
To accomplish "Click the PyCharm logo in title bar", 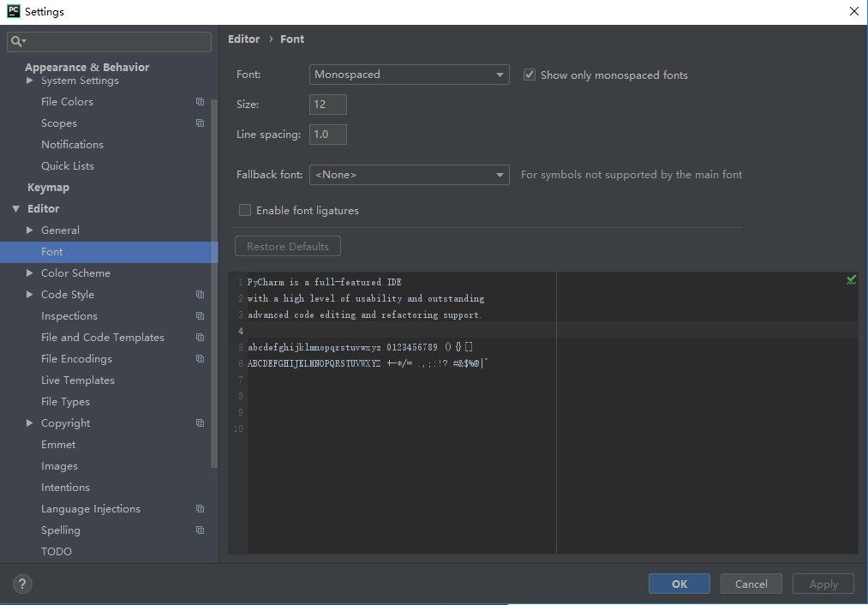I will [x=14, y=11].
